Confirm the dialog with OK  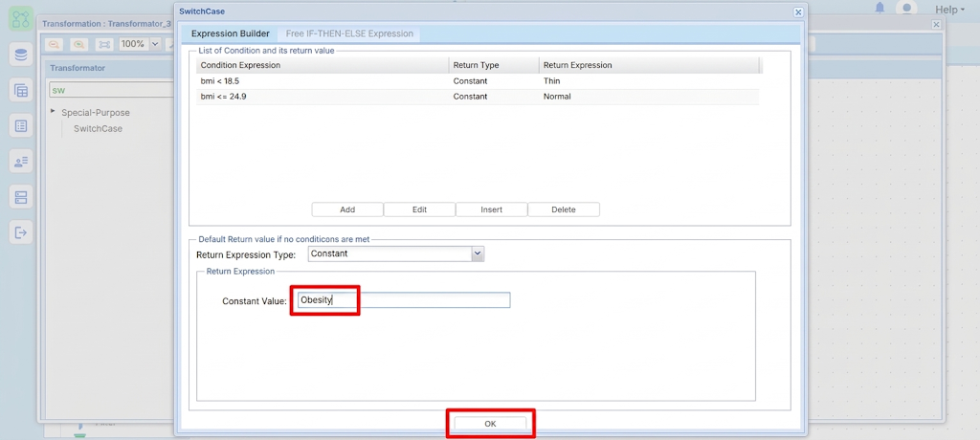coord(490,424)
